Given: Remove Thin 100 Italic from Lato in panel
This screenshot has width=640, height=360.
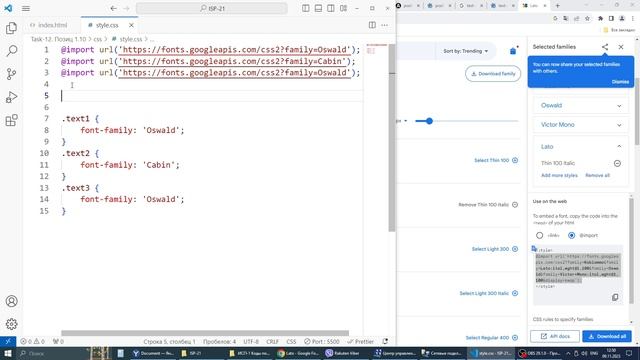Looking at the screenshot, I should 617,163.
